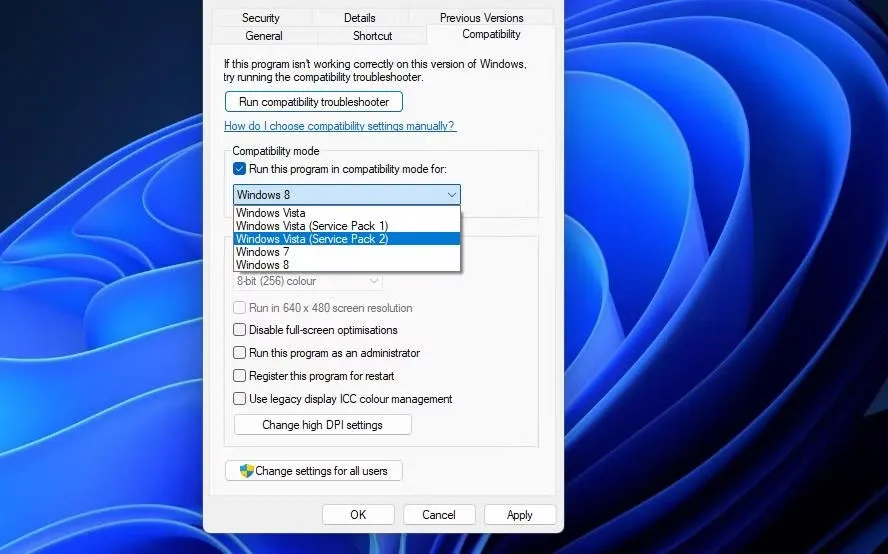
Task: Switch to the Details tab
Action: 360,18
